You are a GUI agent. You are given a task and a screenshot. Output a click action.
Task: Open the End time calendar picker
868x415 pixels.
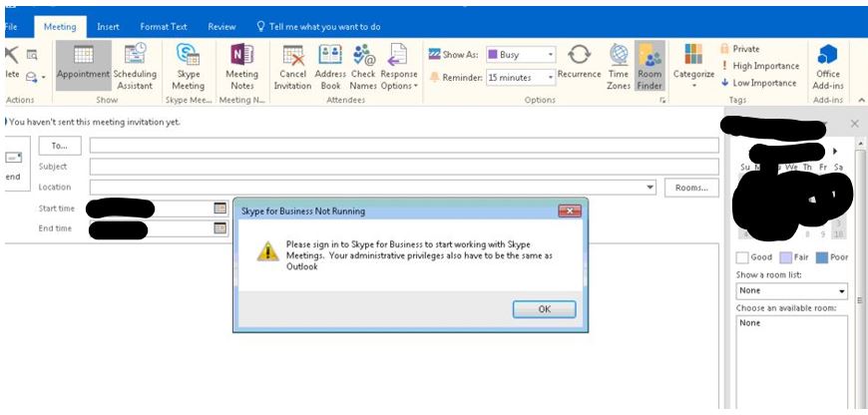coord(219,228)
